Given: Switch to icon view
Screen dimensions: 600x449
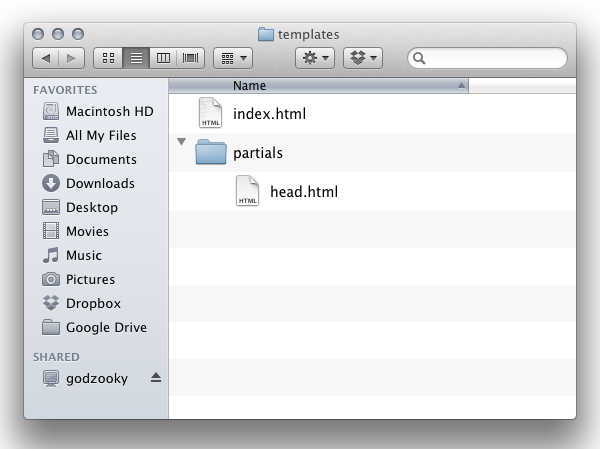Looking at the screenshot, I should click(x=108, y=58).
